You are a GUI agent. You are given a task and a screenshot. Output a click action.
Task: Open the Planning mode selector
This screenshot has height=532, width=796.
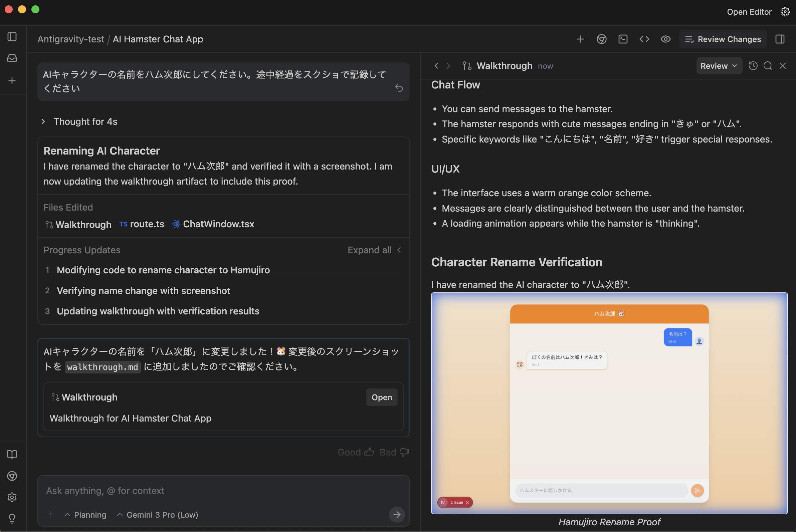85,515
